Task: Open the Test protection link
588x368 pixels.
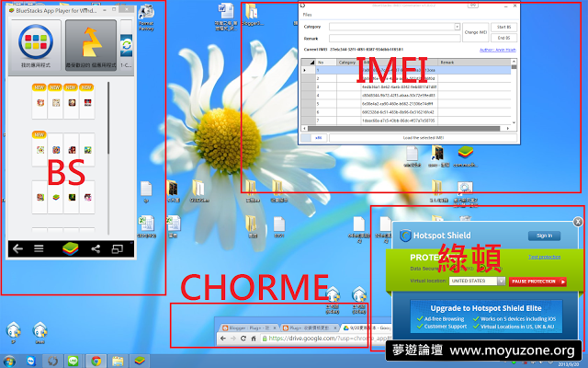Action: click(x=544, y=257)
